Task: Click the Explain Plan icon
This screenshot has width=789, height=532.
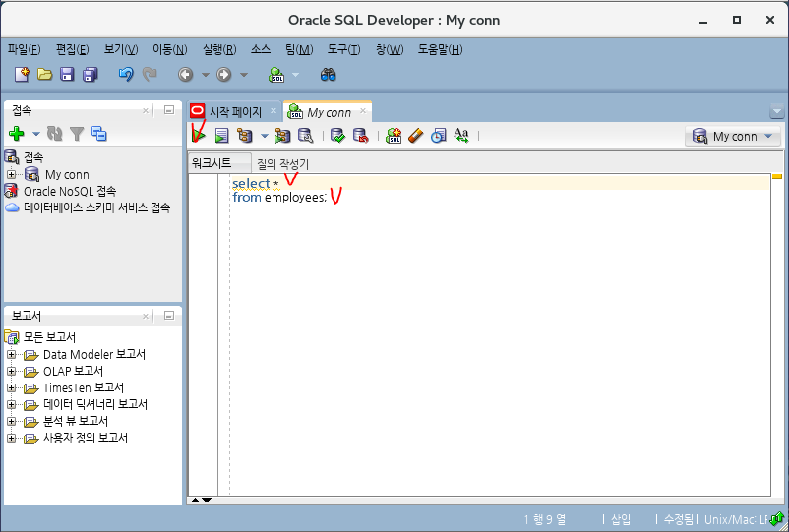Action: pyautogui.click(x=245, y=136)
